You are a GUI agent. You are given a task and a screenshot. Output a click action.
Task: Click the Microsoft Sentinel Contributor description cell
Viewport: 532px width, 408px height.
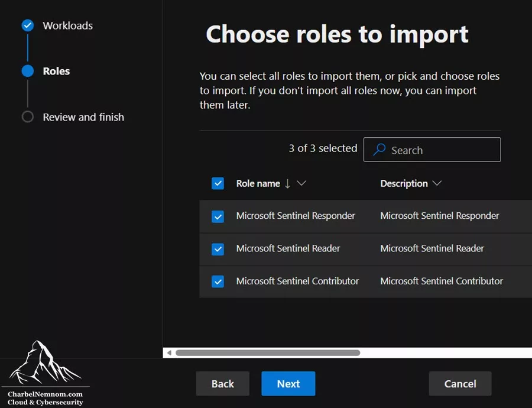pos(442,281)
